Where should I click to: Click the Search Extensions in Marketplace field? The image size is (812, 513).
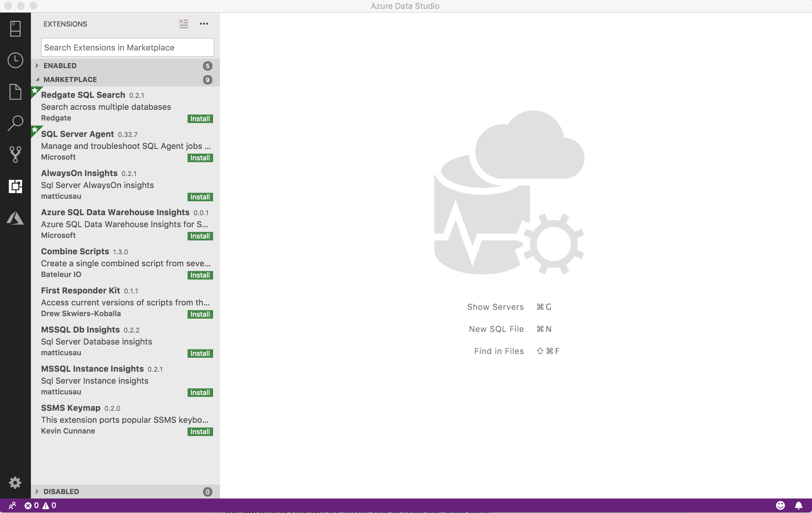tap(128, 47)
